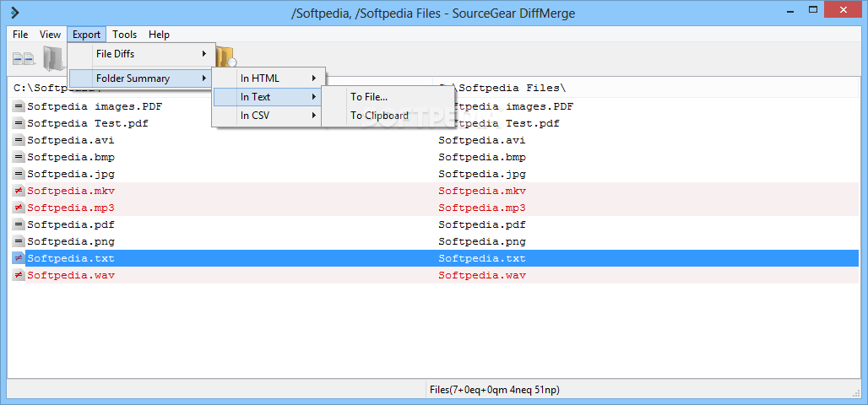The image size is (868, 405).
Task: Select left-pane Softpedia.png
Action: (x=71, y=242)
